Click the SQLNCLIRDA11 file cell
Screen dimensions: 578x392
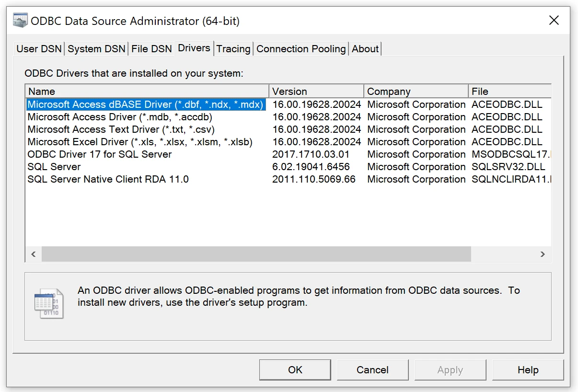(x=511, y=179)
